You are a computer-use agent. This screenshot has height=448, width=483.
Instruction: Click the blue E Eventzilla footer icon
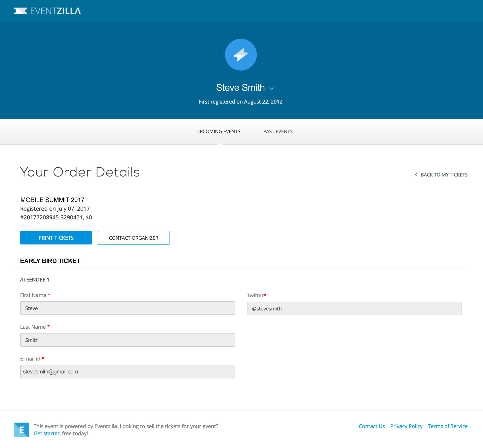click(x=22, y=430)
